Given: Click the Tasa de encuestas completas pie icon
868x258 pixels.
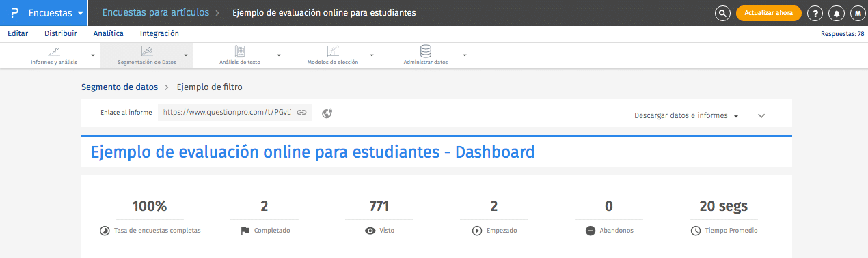Looking at the screenshot, I should coord(104,231).
